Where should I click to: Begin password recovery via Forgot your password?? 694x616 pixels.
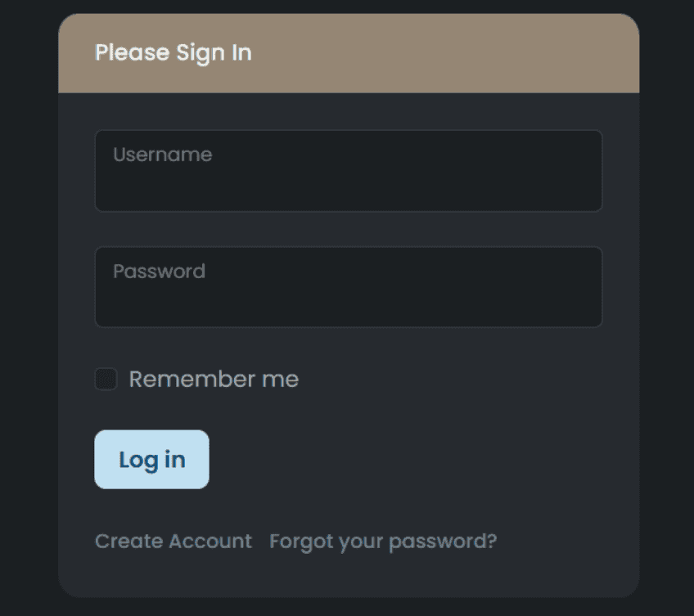[x=383, y=542]
